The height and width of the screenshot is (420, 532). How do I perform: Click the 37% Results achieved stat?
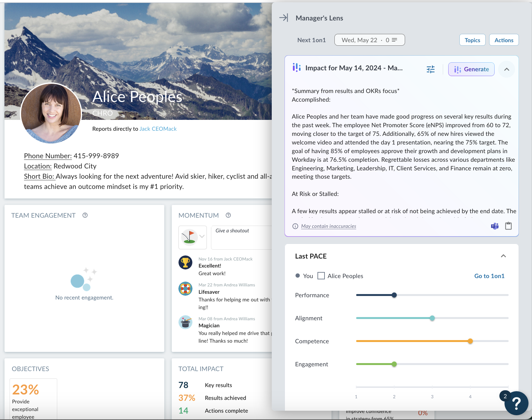[212, 398]
